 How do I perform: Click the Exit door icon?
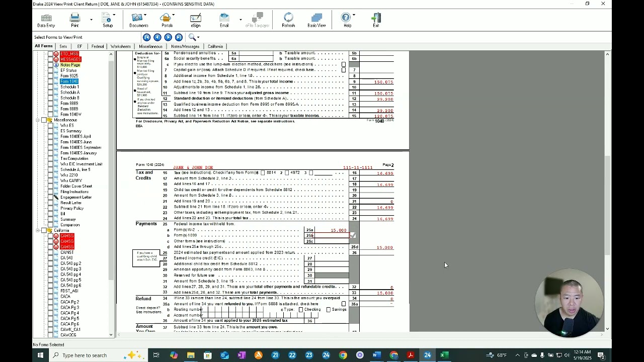coord(376,18)
